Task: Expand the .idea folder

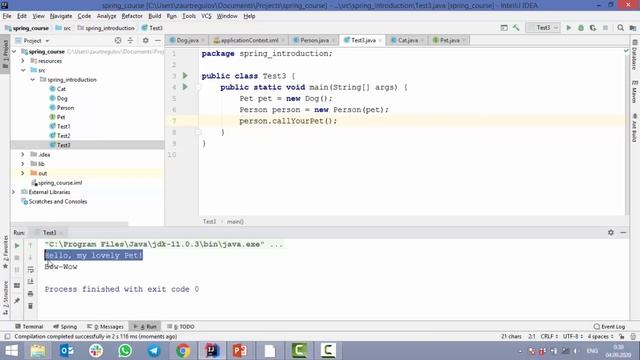Action: 23,155
